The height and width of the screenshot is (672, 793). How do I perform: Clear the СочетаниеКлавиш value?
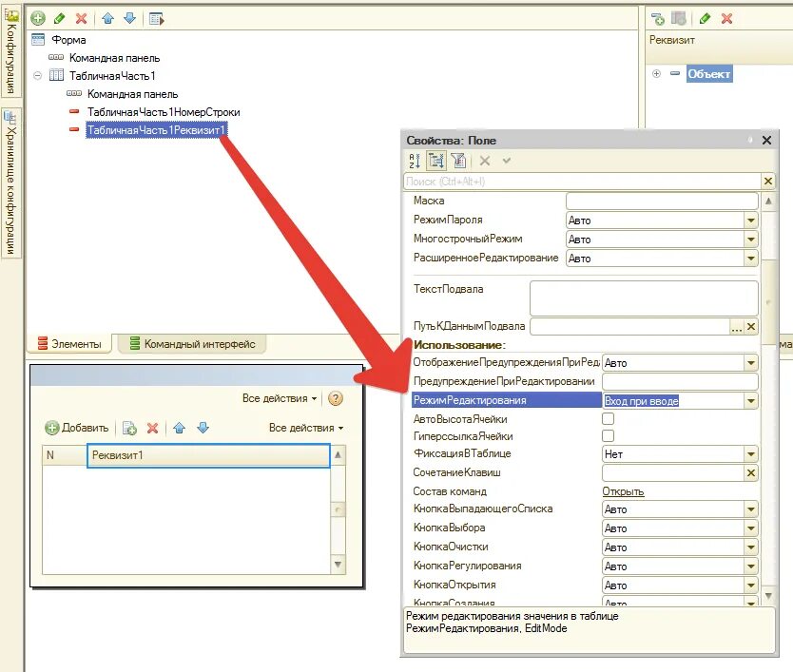[751, 472]
